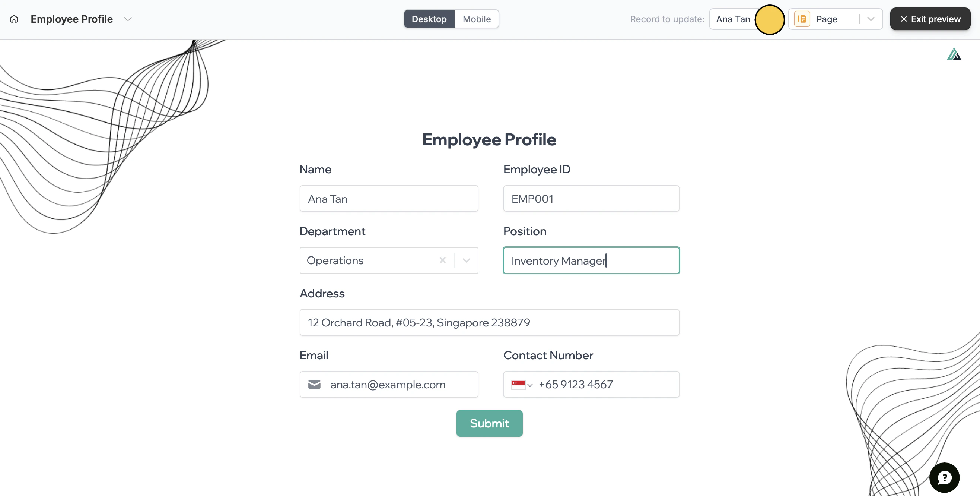The width and height of the screenshot is (980, 496).
Task: Expand the Page selector dropdown
Action: tap(871, 19)
